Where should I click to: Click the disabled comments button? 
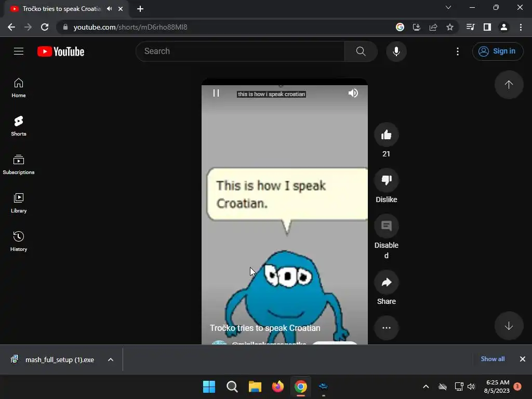coord(386,226)
